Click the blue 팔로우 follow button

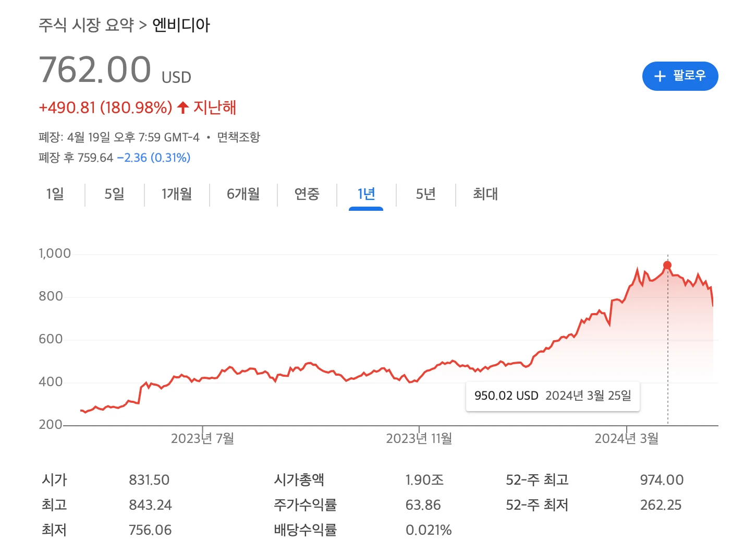[680, 76]
